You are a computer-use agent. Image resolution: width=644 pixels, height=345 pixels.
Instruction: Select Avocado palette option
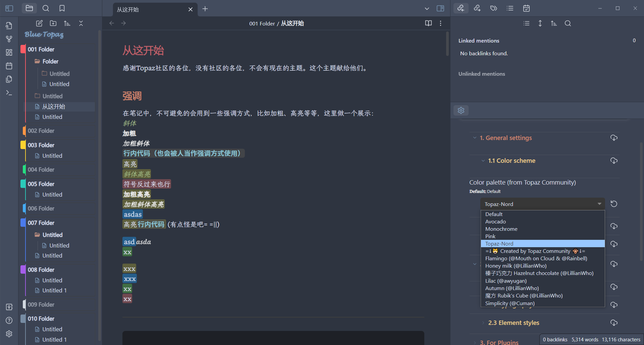tap(542, 221)
